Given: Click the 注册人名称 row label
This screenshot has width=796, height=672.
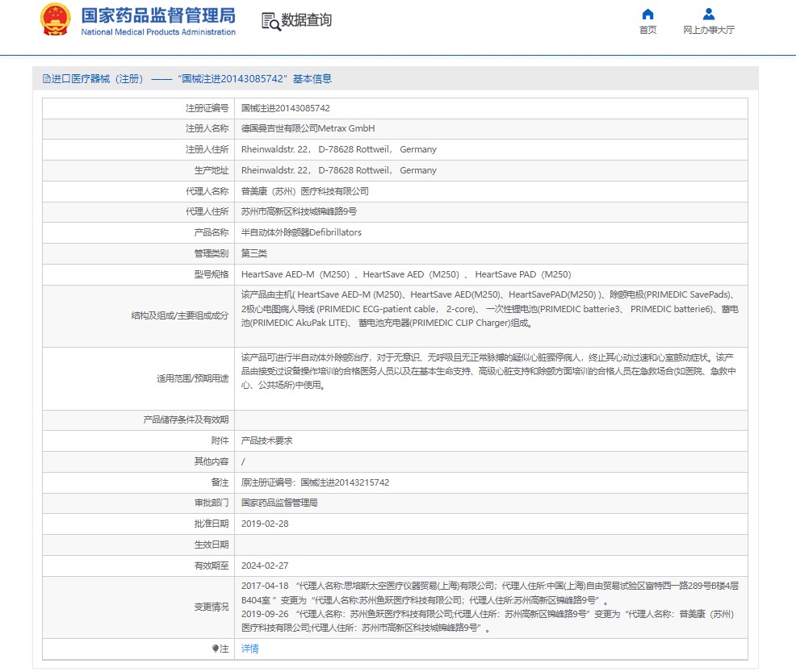Looking at the screenshot, I should pos(207,128).
